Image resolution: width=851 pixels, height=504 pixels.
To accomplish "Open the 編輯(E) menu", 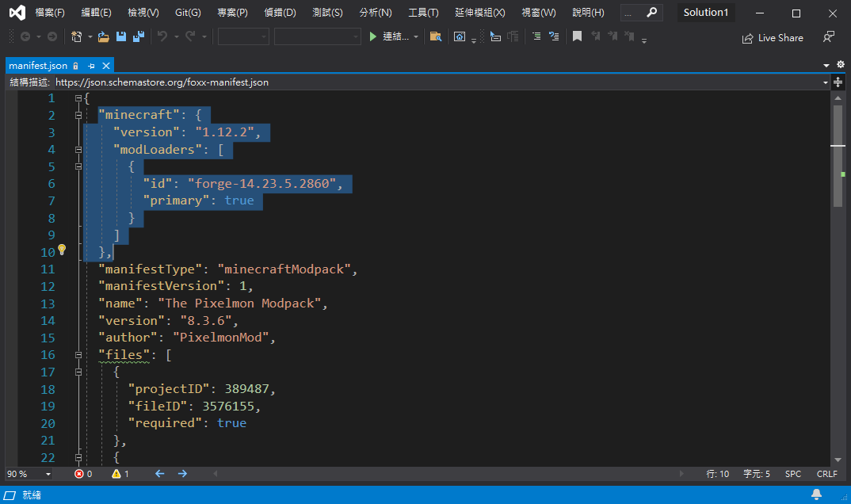I will point(96,13).
